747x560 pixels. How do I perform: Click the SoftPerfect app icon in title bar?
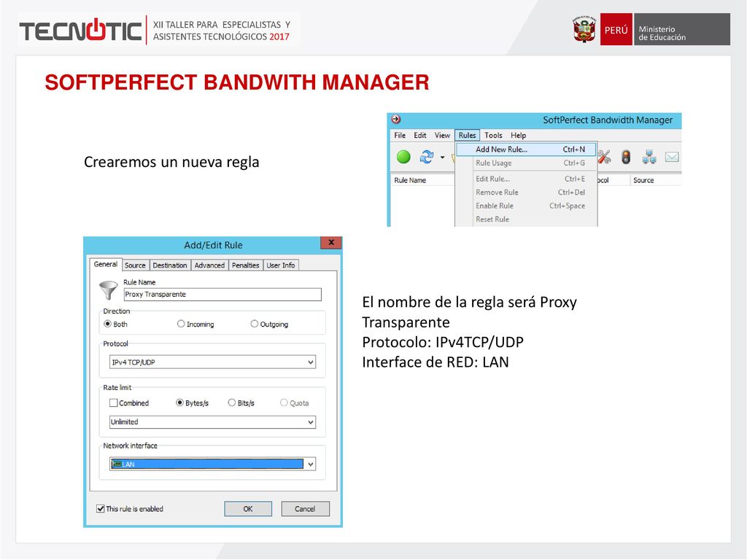(x=396, y=120)
